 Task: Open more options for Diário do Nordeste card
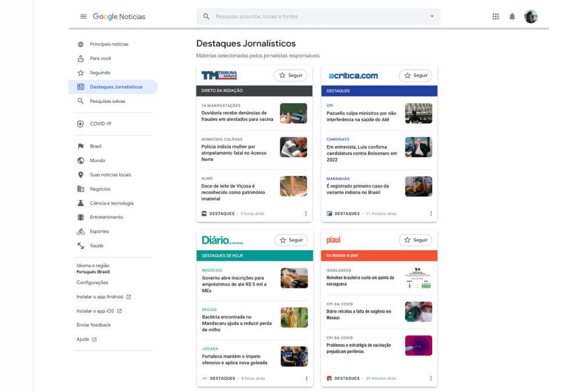point(307,379)
